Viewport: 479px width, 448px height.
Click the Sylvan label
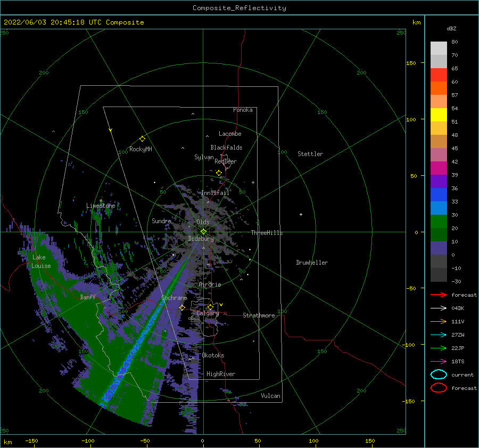coord(204,157)
